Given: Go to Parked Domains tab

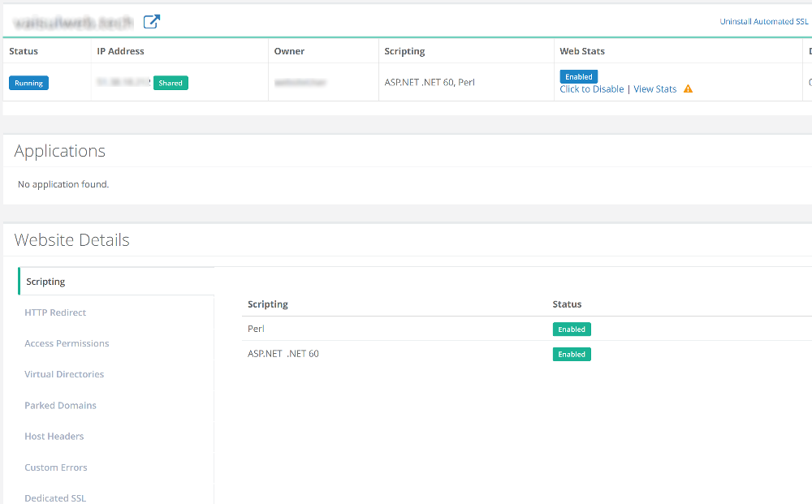Looking at the screenshot, I should tap(60, 405).
